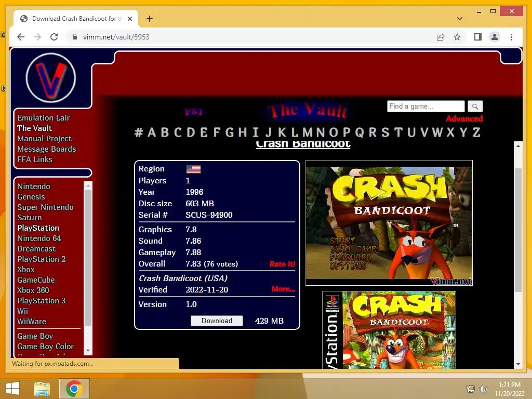Image resolution: width=532 pixels, height=399 pixels.
Task: Close the Crash Bandicoot tab
Action: pyautogui.click(x=129, y=19)
